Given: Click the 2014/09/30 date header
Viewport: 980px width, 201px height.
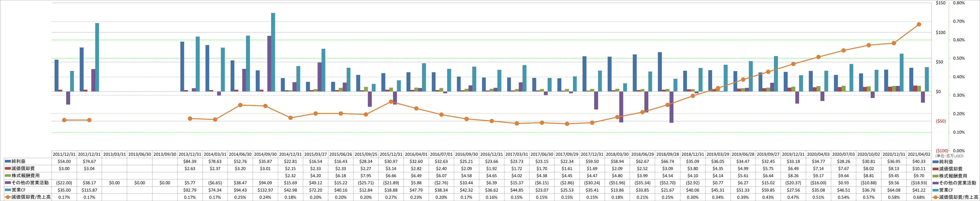Looking at the screenshot, I should 265,154.
